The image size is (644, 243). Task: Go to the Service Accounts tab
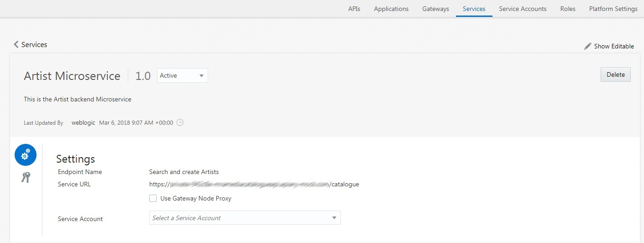[x=523, y=9]
